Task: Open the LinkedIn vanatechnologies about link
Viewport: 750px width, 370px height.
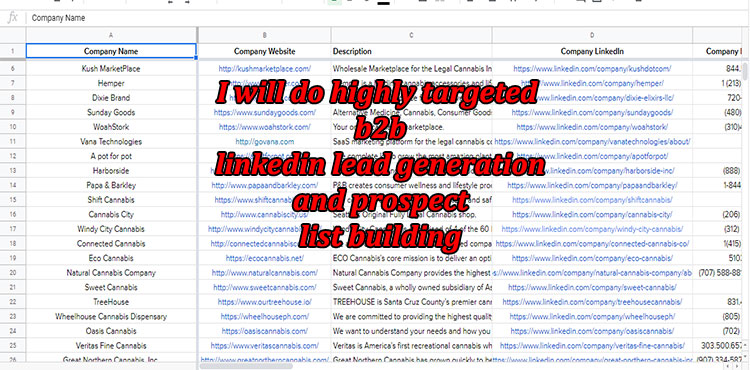Action: click(x=592, y=141)
